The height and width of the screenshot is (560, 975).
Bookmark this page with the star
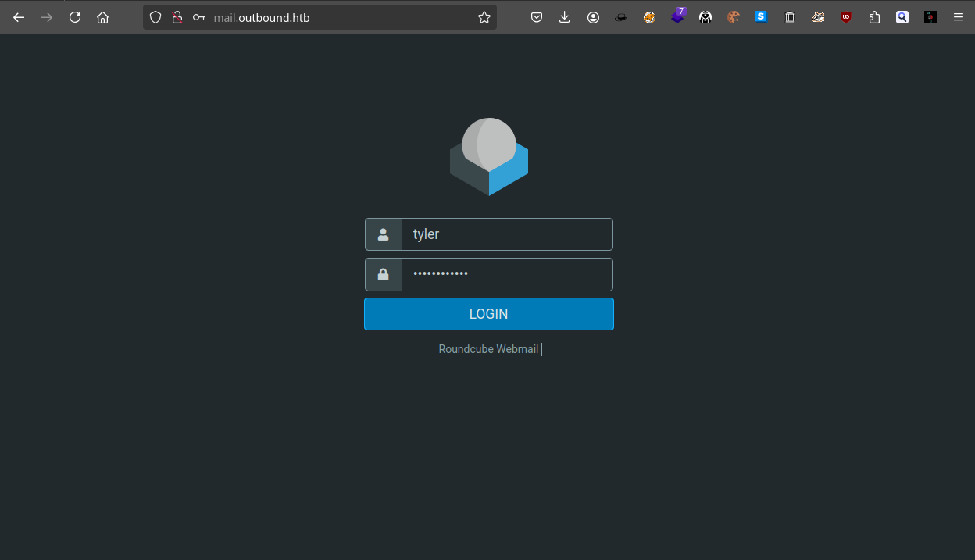484,17
